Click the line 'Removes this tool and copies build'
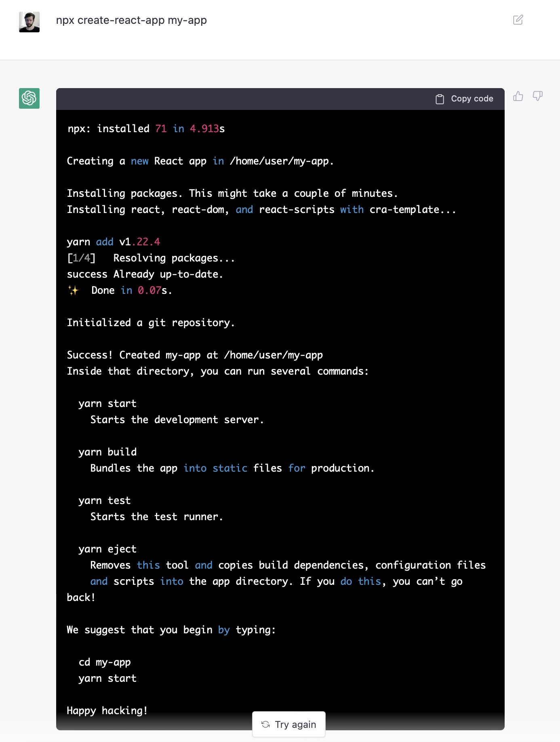Screen dimensions: 560x742 (x=288, y=565)
